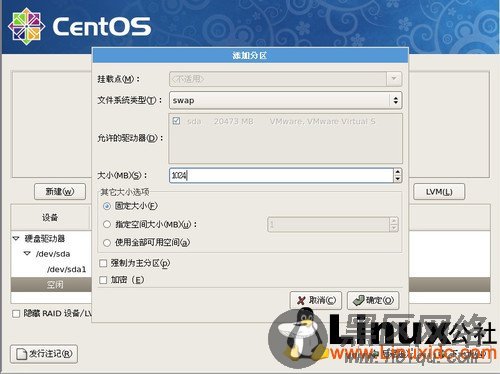Enable force to be primary partition checkbox

[103, 263]
